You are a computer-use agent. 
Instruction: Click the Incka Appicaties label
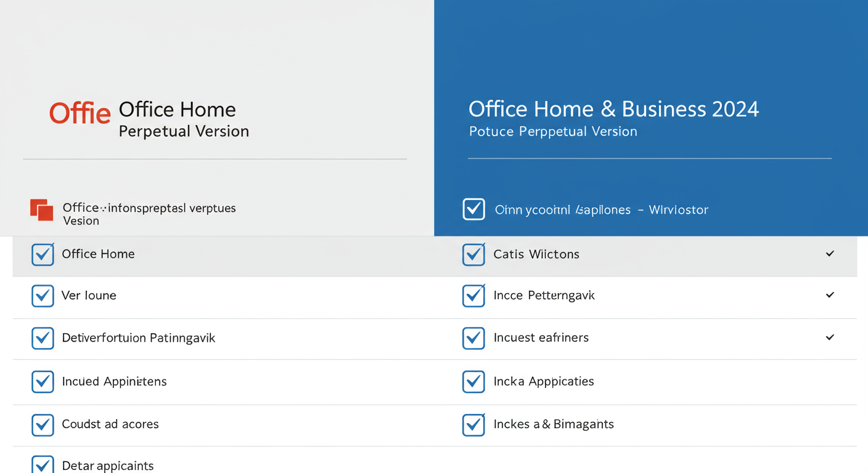544,382
